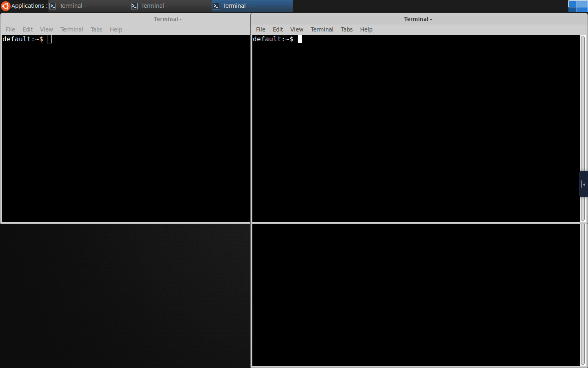Image resolution: width=588 pixels, height=368 pixels.
Task: Click the side panel handle on the right edge
Action: pos(584,184)
